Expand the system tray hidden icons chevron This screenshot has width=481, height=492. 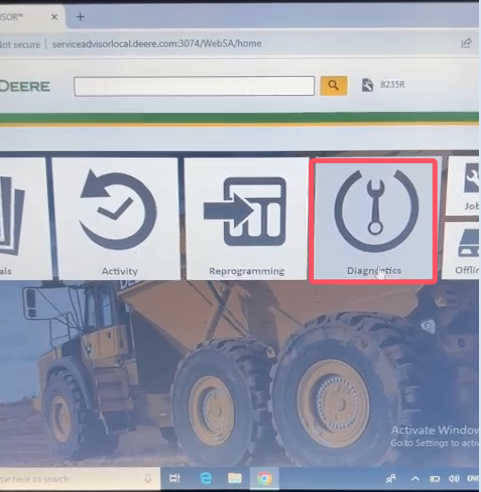coord(415,479)
